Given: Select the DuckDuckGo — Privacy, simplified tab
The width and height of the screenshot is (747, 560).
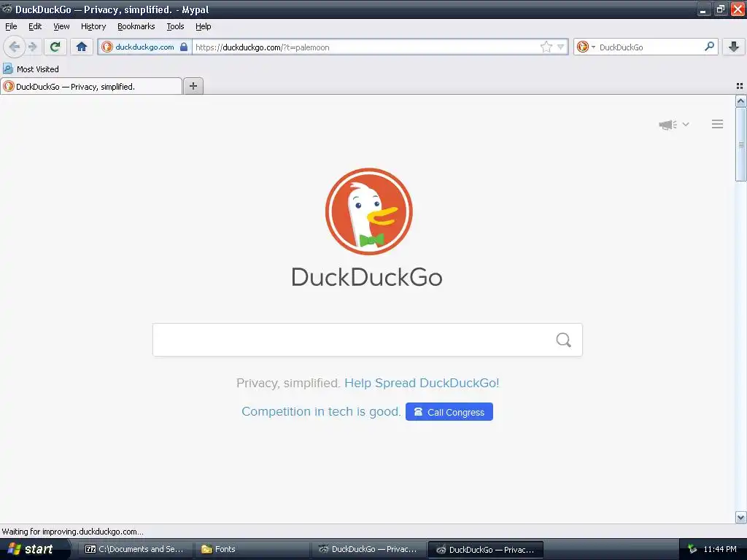Looking at the screenshot, I should (91, 86).
